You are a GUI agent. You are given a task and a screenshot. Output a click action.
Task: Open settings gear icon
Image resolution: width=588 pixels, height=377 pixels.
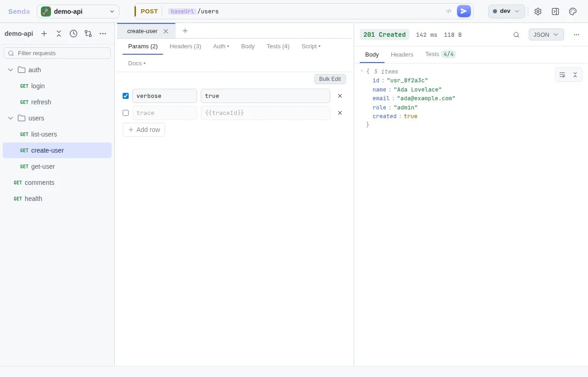pos(538,11)
